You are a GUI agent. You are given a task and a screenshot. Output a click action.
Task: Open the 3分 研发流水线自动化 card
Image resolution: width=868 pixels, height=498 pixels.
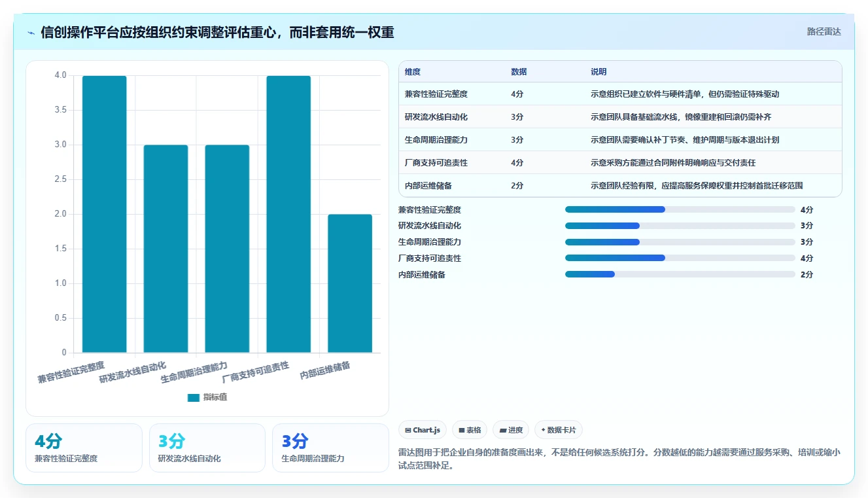pyautogui.click(x=207, y=448)
